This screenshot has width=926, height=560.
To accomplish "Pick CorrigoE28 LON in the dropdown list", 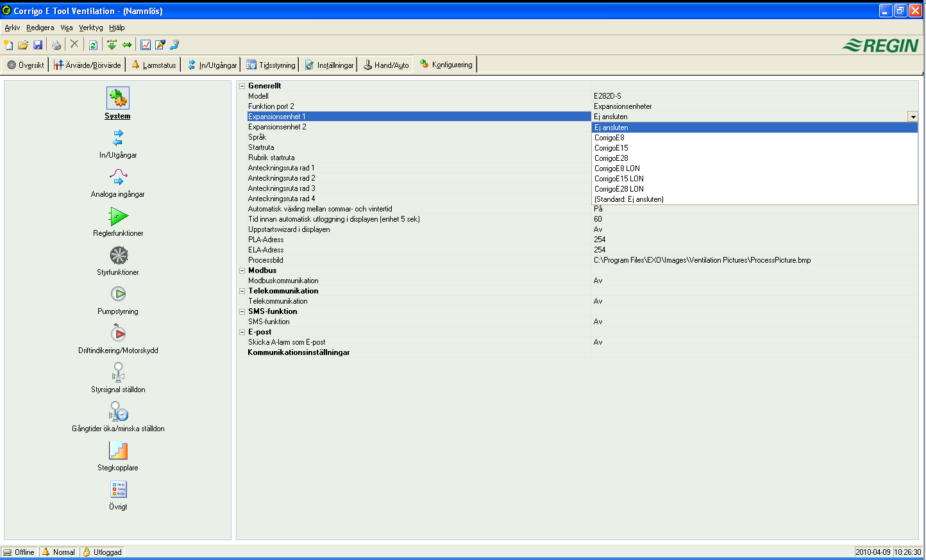I will tap(754, 189).
